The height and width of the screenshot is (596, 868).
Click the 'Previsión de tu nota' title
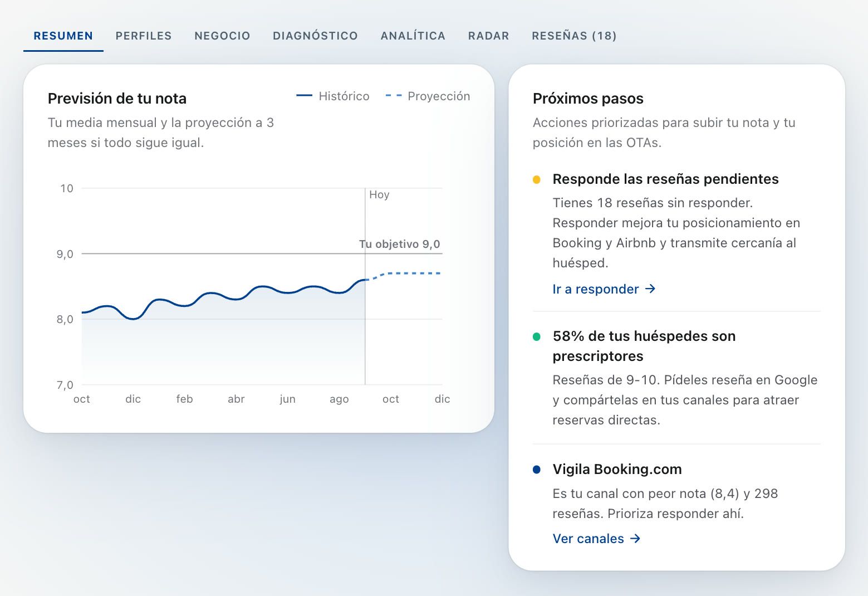pos(117,99)
